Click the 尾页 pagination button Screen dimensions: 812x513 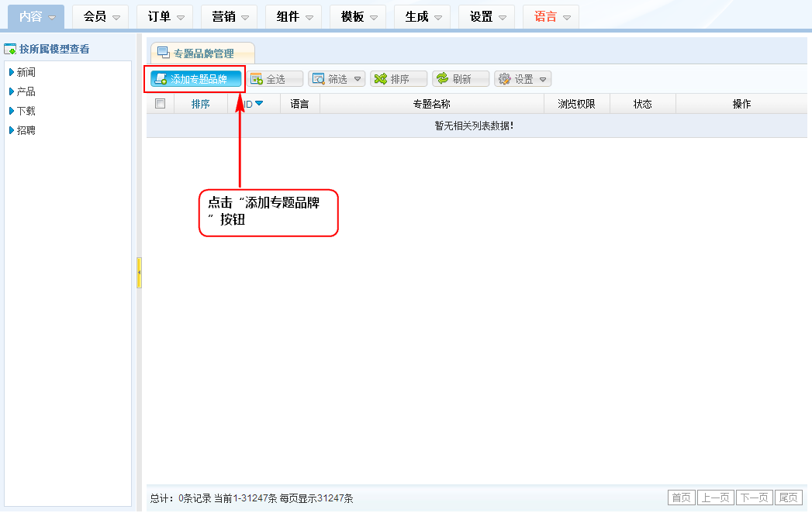pyautogui.click(x=789, y=498)
